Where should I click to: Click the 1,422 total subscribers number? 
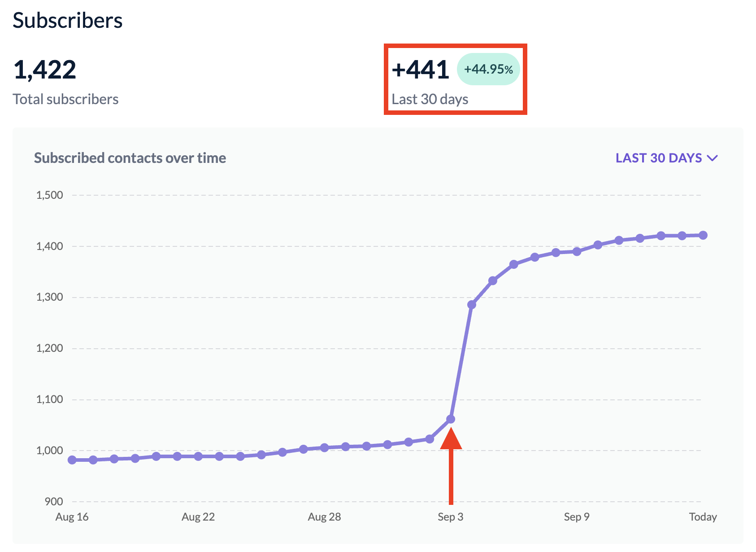point(45,70)
